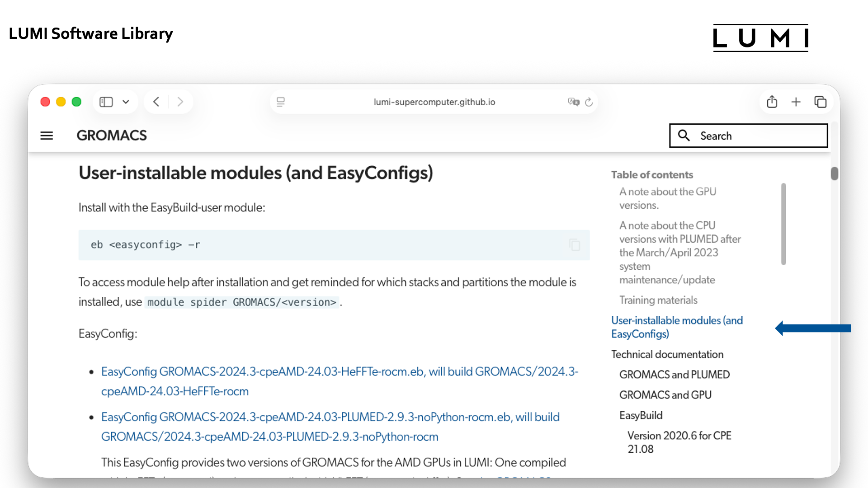Screen dimensions: 868x488
Task: Show the tab overview
Action: click(x=821, y=102)
